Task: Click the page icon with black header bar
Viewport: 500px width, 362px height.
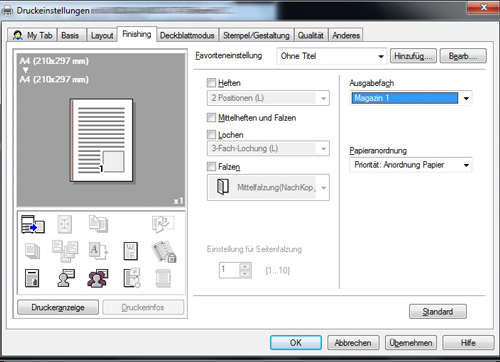Action: 32,278
